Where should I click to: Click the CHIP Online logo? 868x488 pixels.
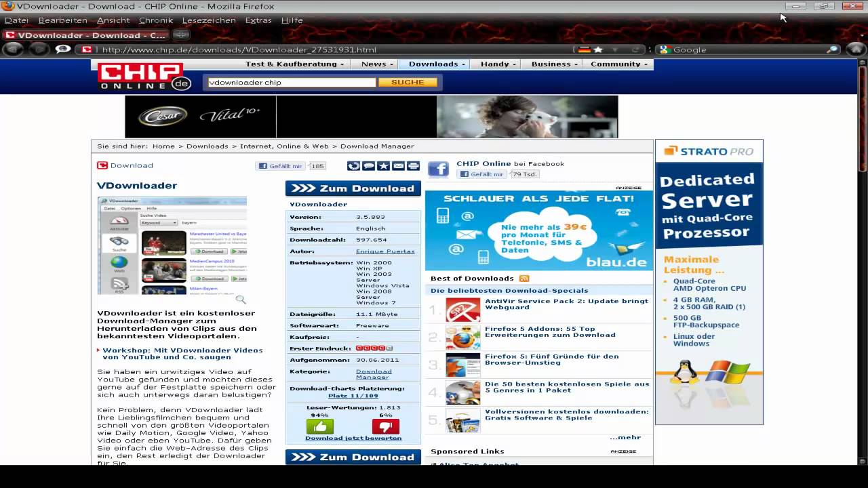[144, 77]
